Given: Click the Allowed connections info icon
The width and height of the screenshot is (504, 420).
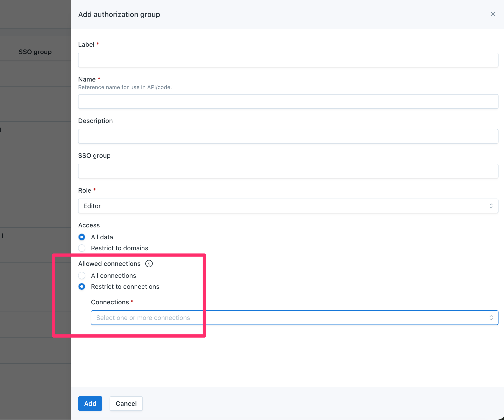Looking at the screenshot, I should (x=149, y=264).
